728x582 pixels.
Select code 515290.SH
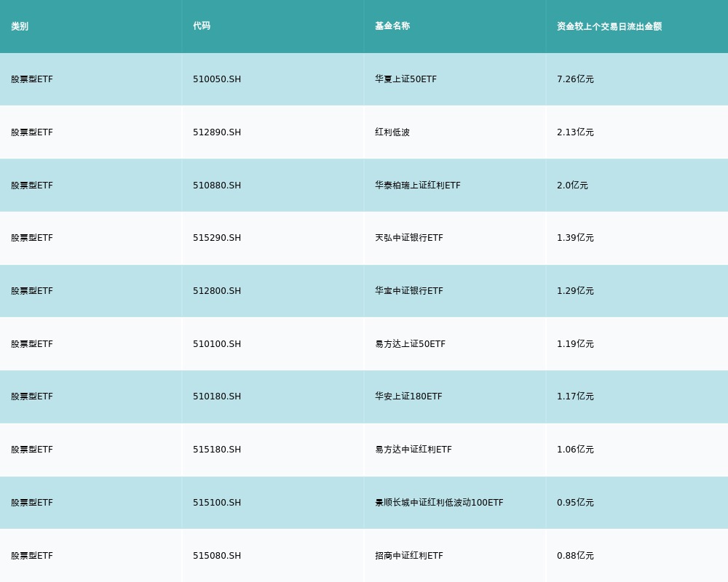(x=217, y=238)
